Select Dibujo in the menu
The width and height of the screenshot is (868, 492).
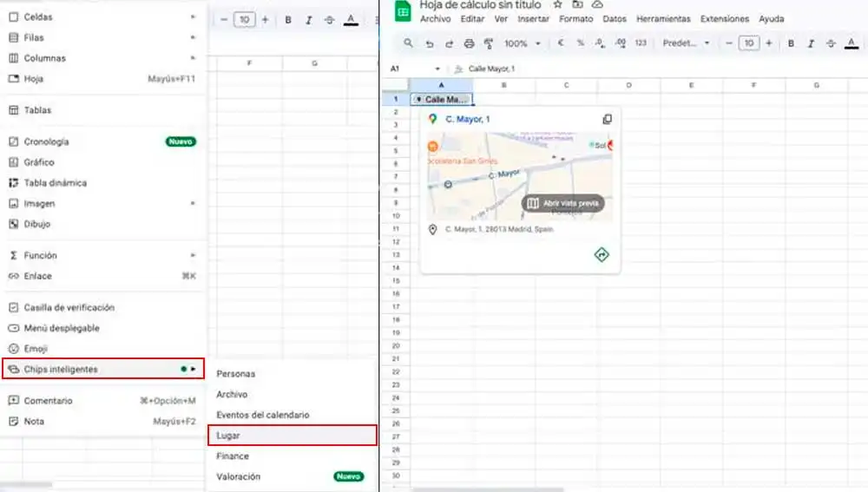click(x=102, y=224)
